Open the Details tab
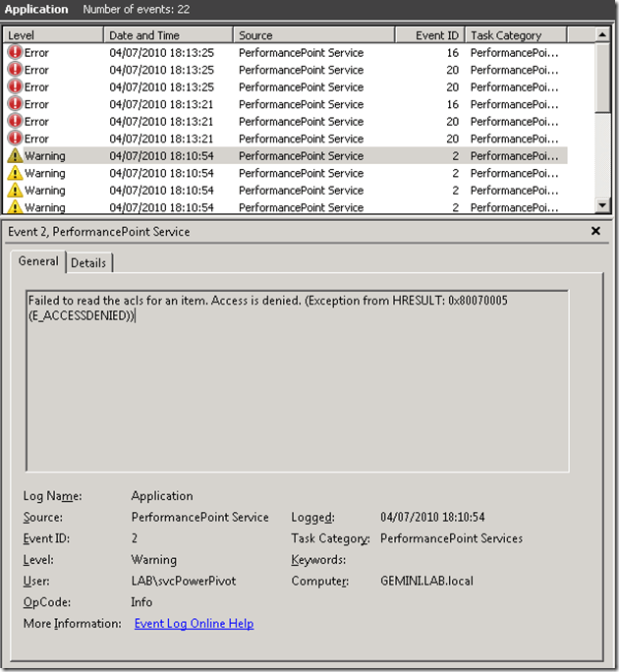 [88, 262]
